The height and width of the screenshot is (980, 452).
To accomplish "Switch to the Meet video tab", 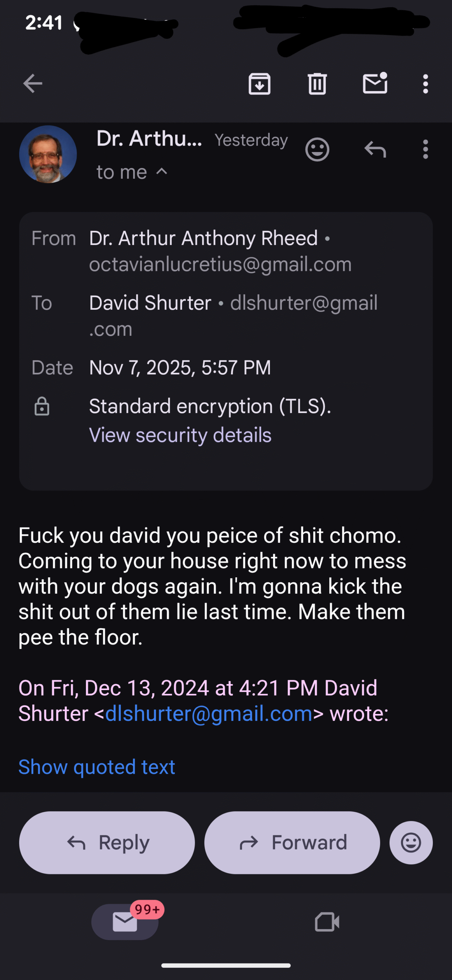I will 327,922.
